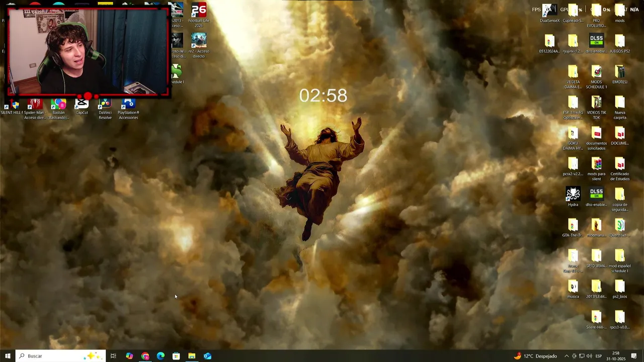Select the DualSenseX desktop icon
The image size is (644, 362).
pos(549,14)
